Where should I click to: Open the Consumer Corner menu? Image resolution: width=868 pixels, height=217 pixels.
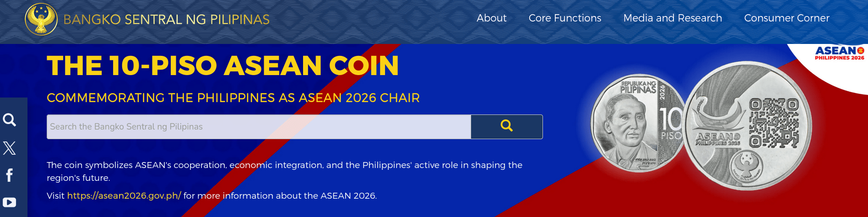787,18
